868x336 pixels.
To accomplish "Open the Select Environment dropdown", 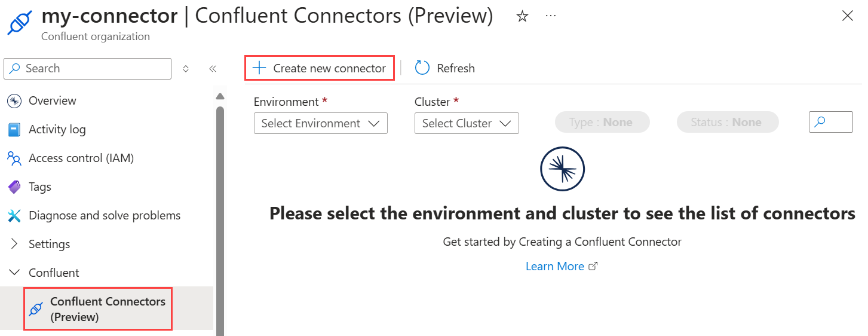I will (x=321, y=123).
